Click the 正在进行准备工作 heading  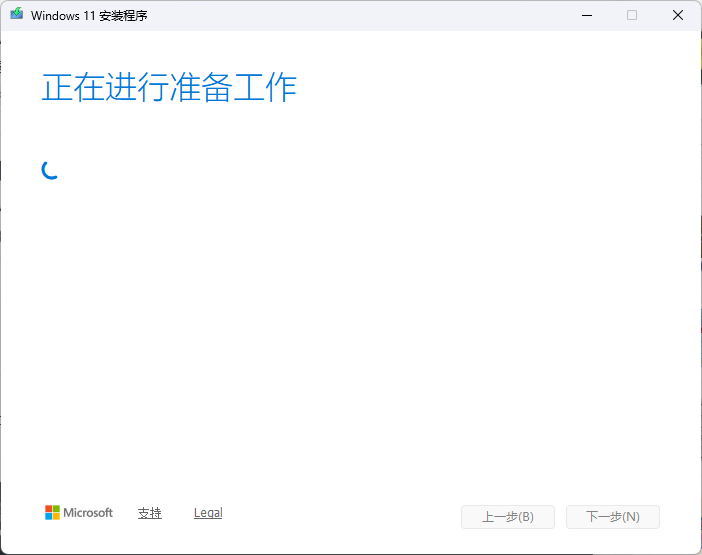coord(169,87)
